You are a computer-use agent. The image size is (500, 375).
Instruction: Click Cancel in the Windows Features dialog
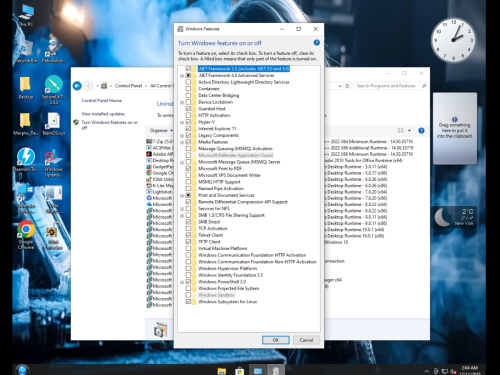click(x=306, y=340)
